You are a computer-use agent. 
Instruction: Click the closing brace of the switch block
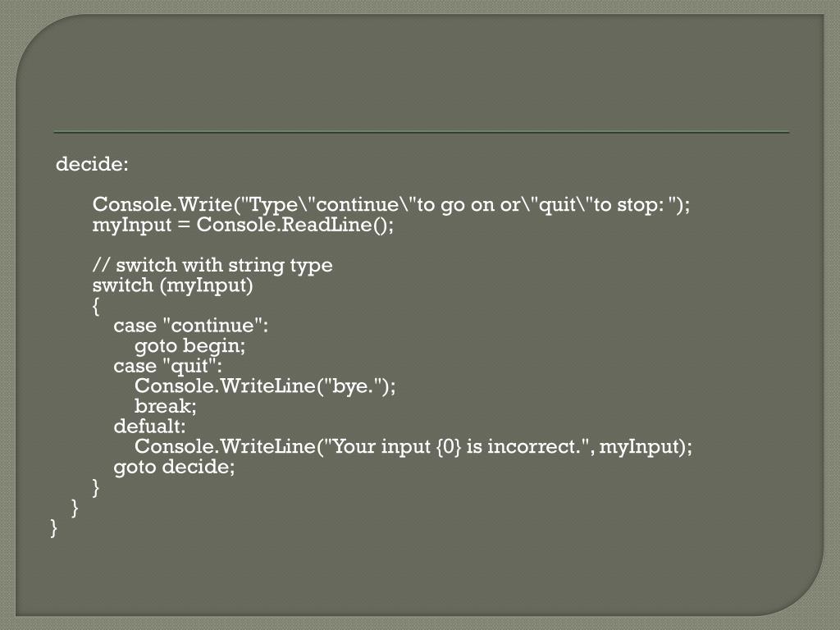click(96, 487)
